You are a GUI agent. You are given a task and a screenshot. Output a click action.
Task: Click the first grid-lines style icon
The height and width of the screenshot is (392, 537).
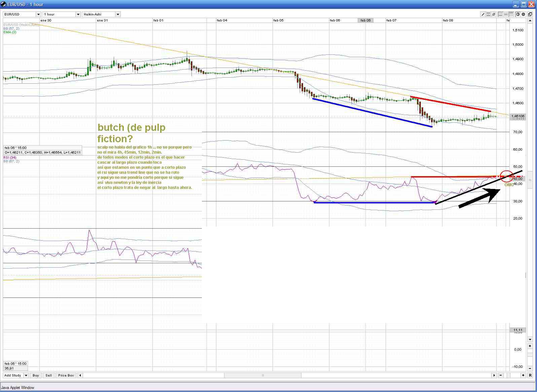(x=500, y=14)
